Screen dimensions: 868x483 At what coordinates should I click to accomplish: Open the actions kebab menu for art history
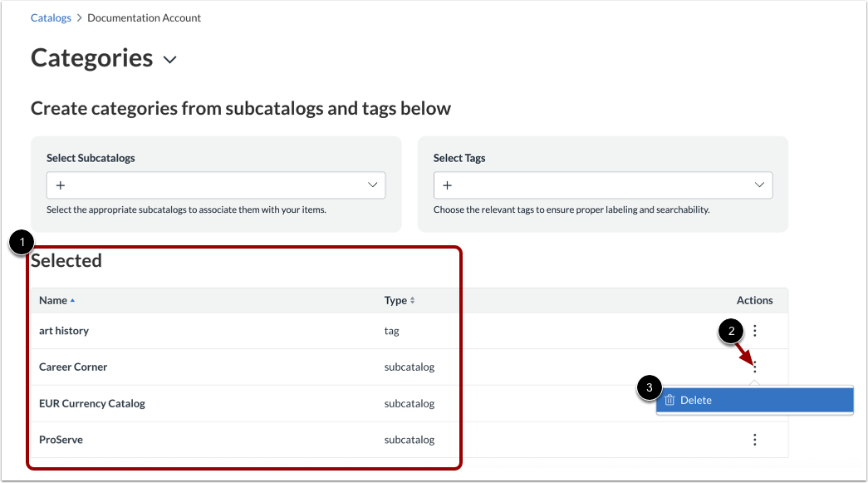pyautogui.click(x=754, y=330)
